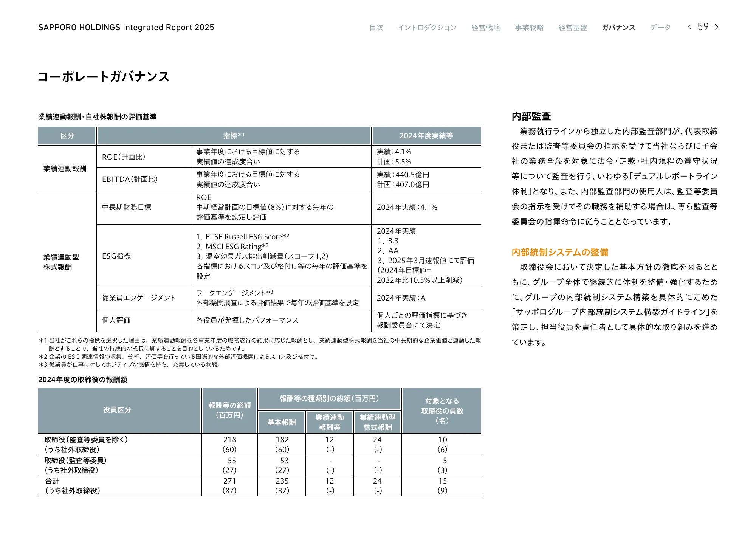Click the ガバナンス active tab

(618, 28)
